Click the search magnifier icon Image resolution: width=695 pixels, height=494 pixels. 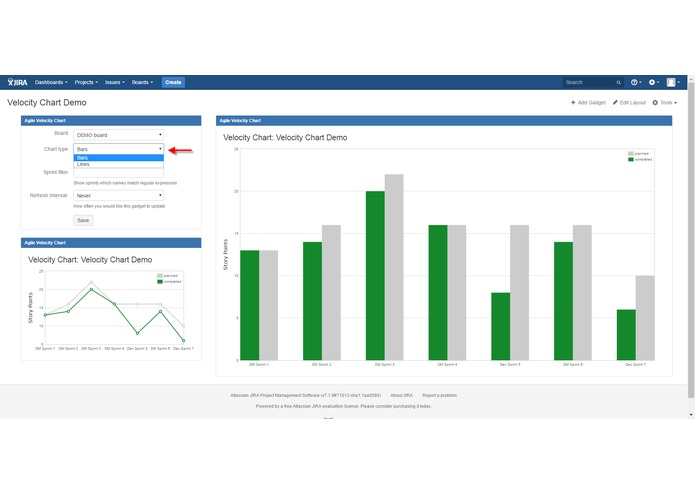coord(618,82)
